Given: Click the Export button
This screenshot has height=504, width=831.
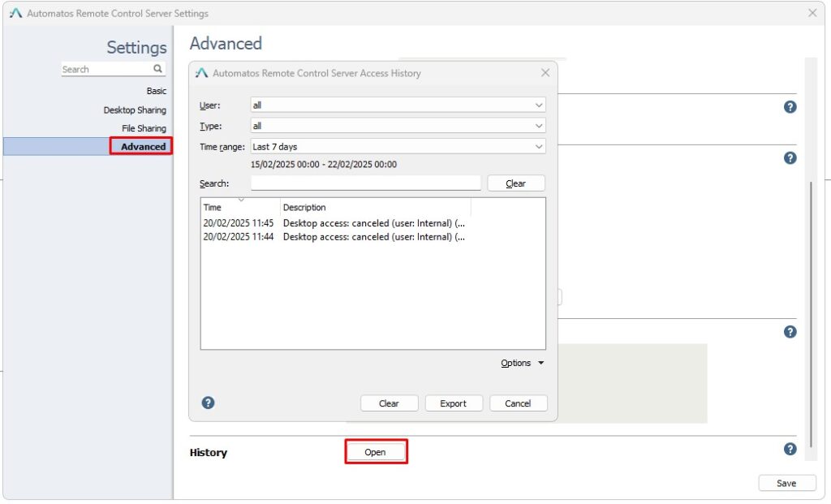Looking at the screenshot, I should point(454,403).
